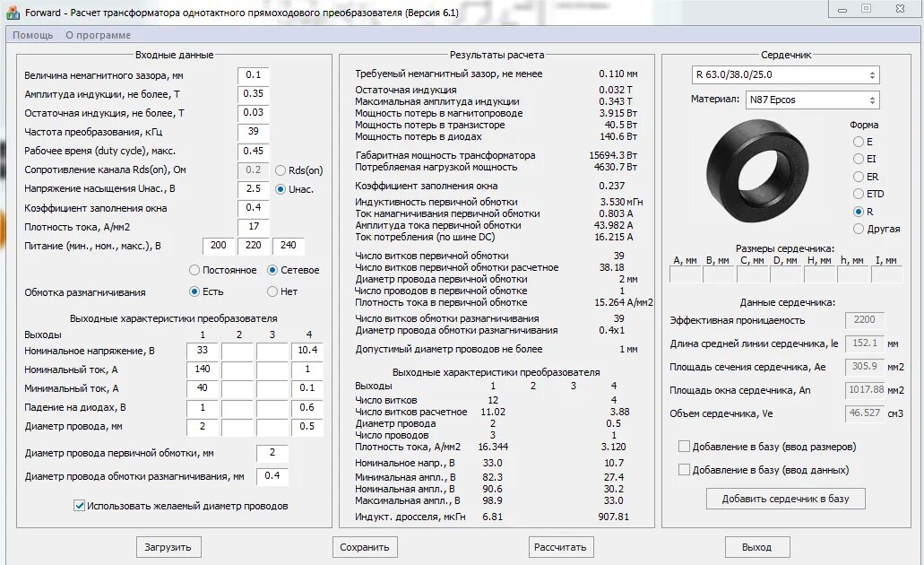
Task: Click the inductance value 907.81
Action: (613, 517)
